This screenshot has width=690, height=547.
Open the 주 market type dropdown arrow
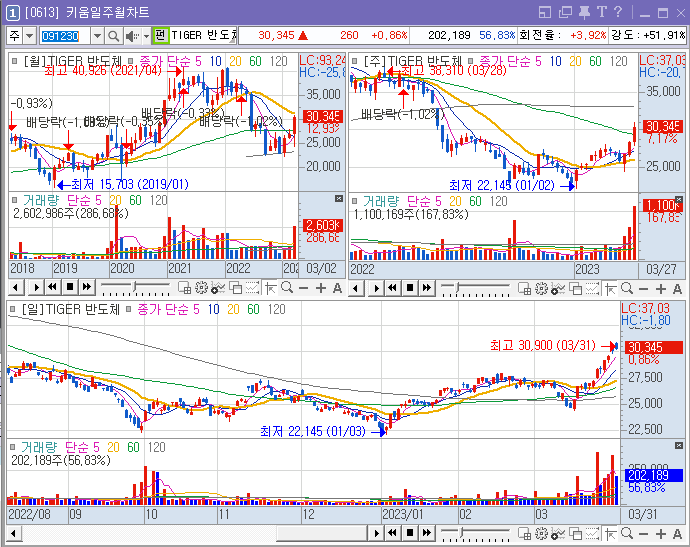pos(29,36)
